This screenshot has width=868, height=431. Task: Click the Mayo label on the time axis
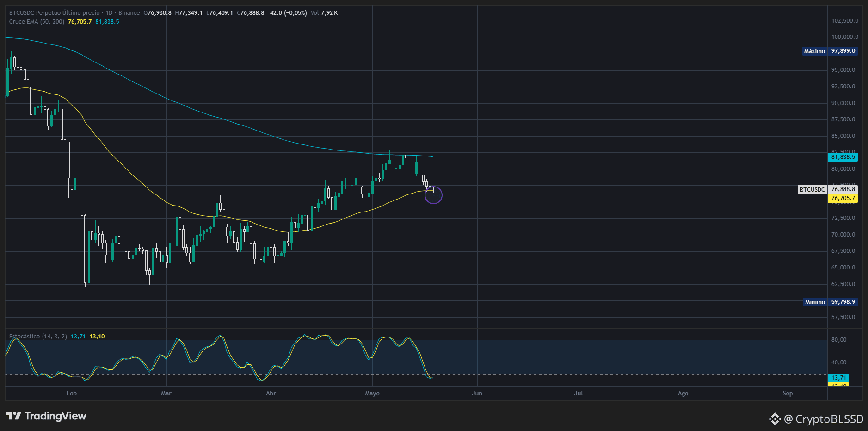coord(372,393)
